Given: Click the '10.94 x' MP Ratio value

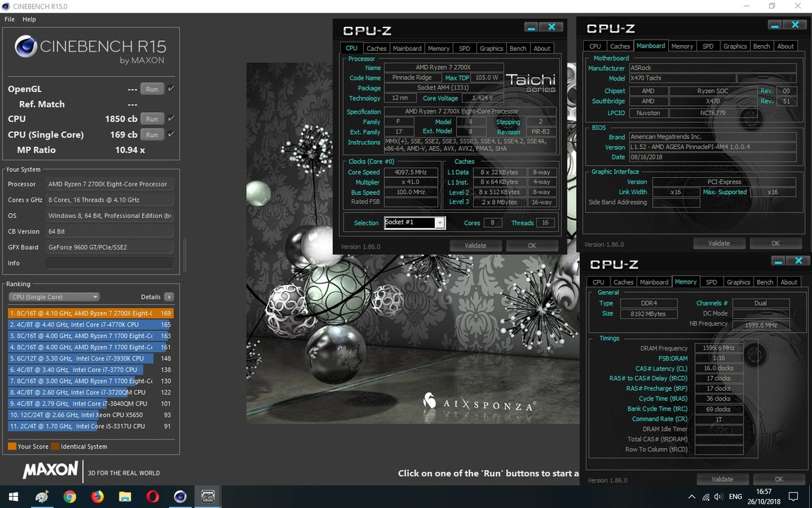Looking at the screenshot, I should pos(130,150).
